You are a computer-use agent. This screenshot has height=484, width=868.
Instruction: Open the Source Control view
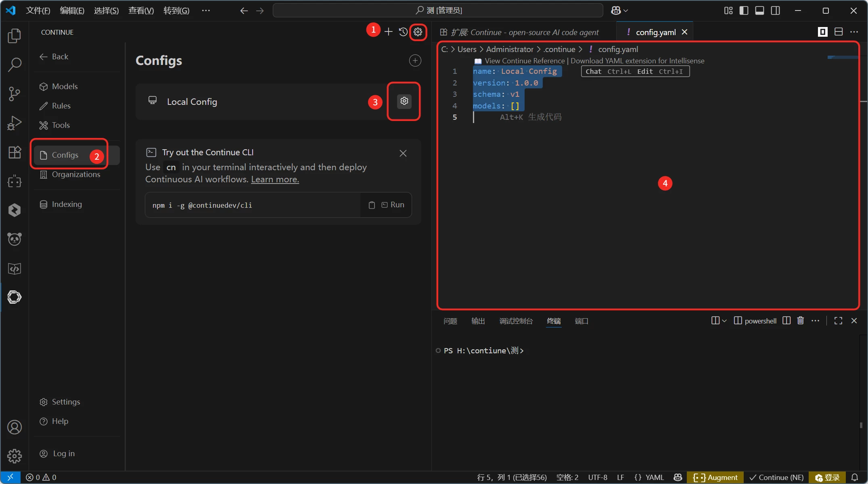pos(15,94)
